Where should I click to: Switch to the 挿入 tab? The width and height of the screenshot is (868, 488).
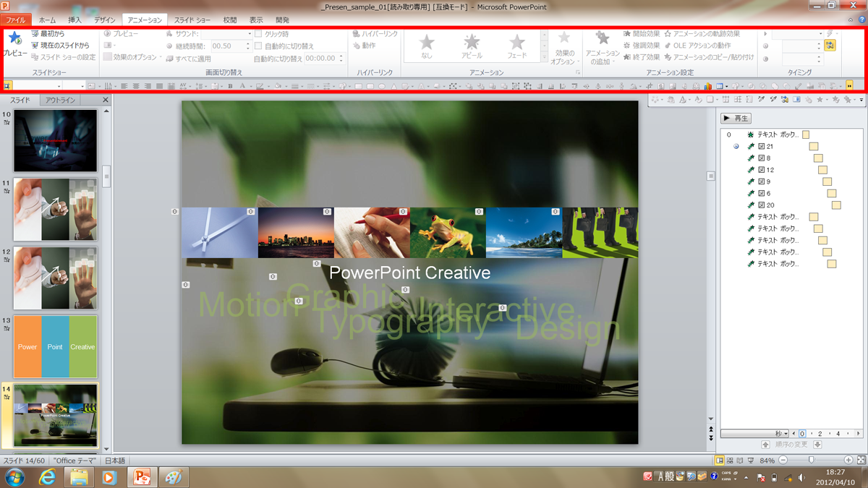coord(75,20)
